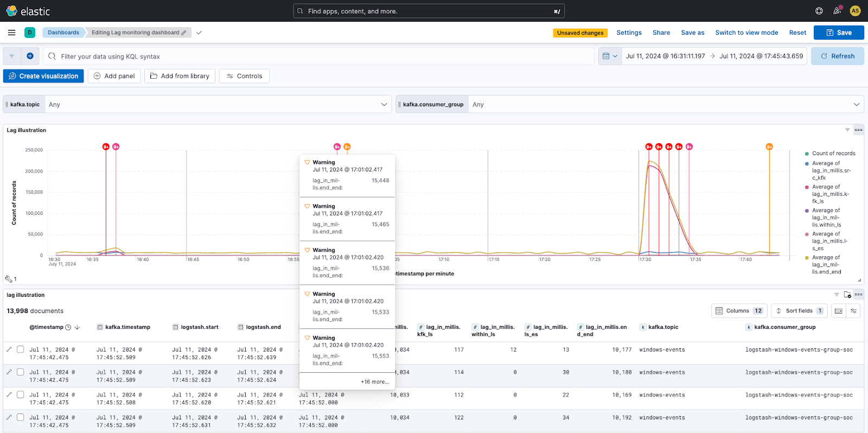Open the hamburger navigation menu

[11, 33]
